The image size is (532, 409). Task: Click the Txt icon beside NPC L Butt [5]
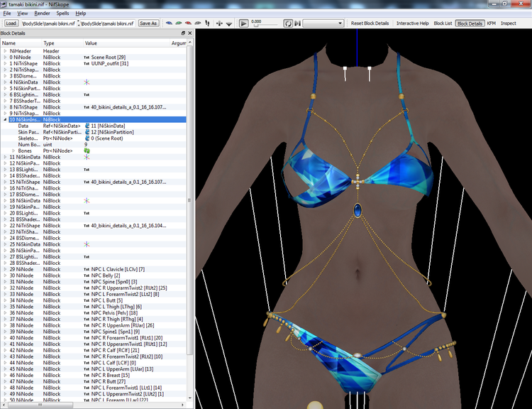tap(87, 300)
